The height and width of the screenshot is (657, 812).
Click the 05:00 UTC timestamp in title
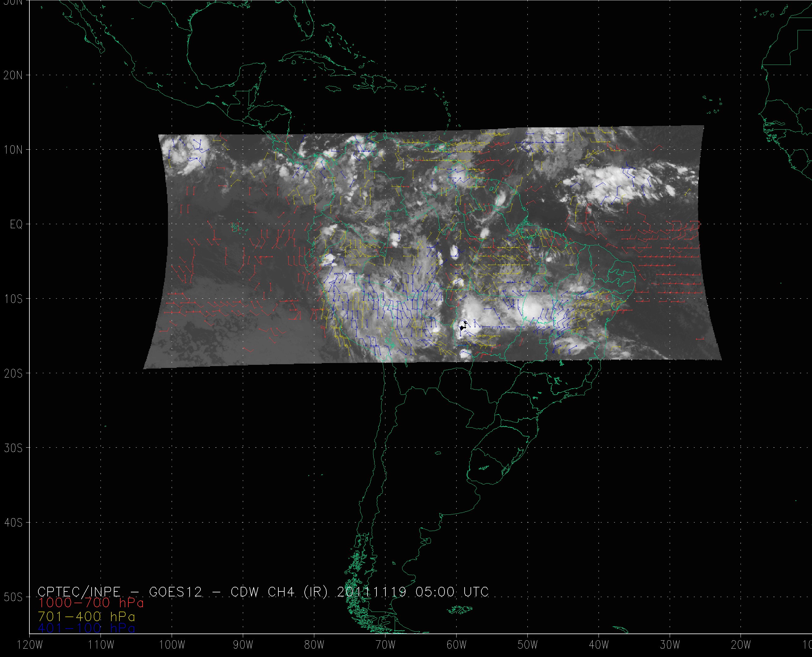pos(450,592)
